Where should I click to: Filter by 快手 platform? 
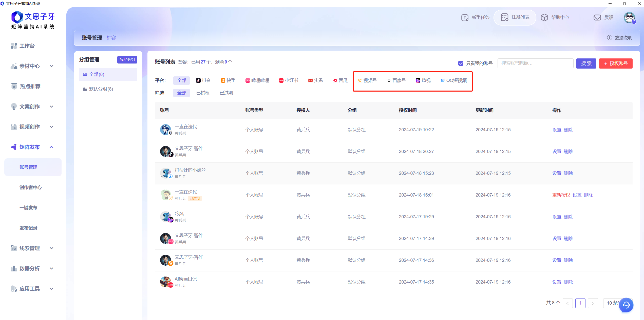tap(228, 80)
